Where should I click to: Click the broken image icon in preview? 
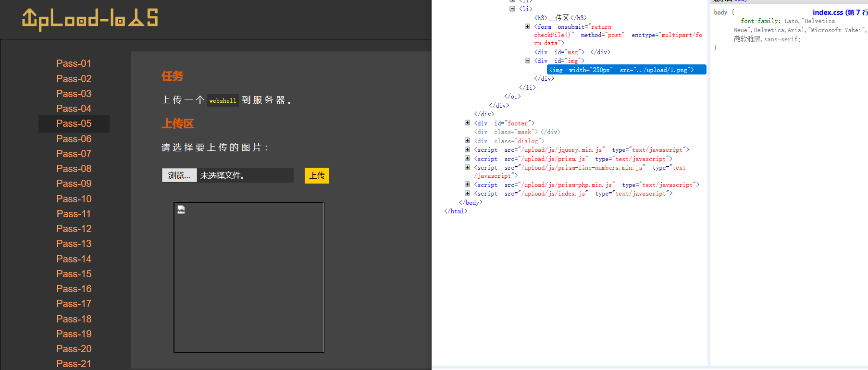pos(181,210)
